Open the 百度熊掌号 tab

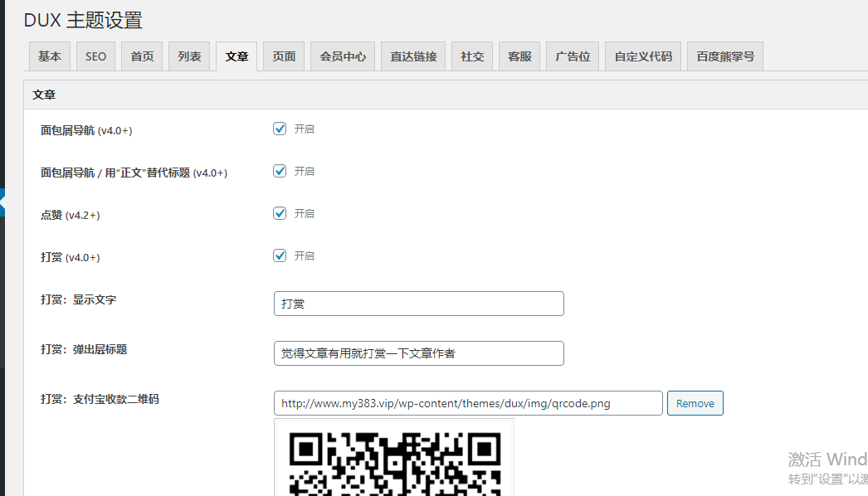click(x=724, y=56)
